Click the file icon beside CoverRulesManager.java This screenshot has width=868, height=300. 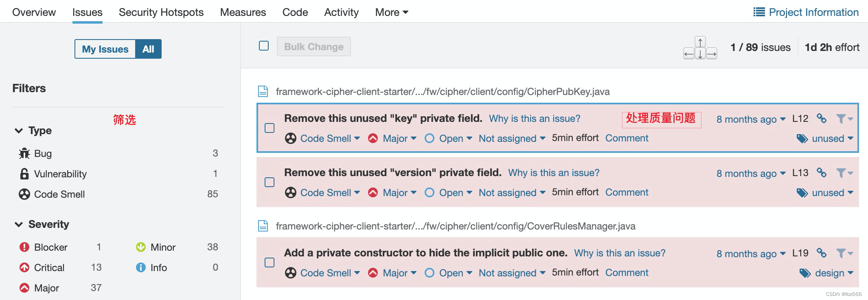(x=263, y=226)
